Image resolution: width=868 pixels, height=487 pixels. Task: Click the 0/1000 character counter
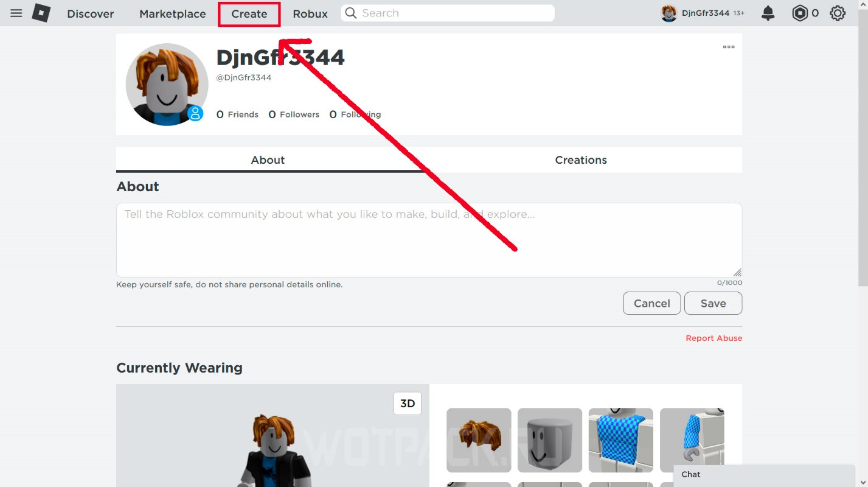(x=729, y=282)
